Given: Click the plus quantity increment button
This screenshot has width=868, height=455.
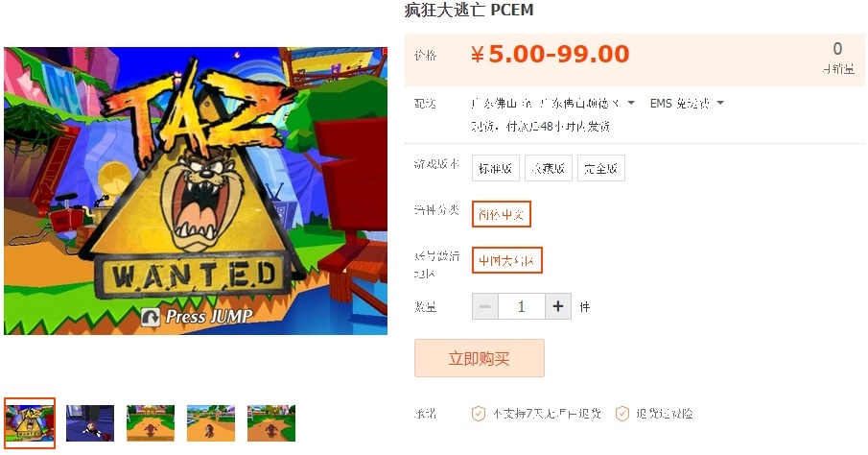Looking at the screenshot, I should coord(558,306).
